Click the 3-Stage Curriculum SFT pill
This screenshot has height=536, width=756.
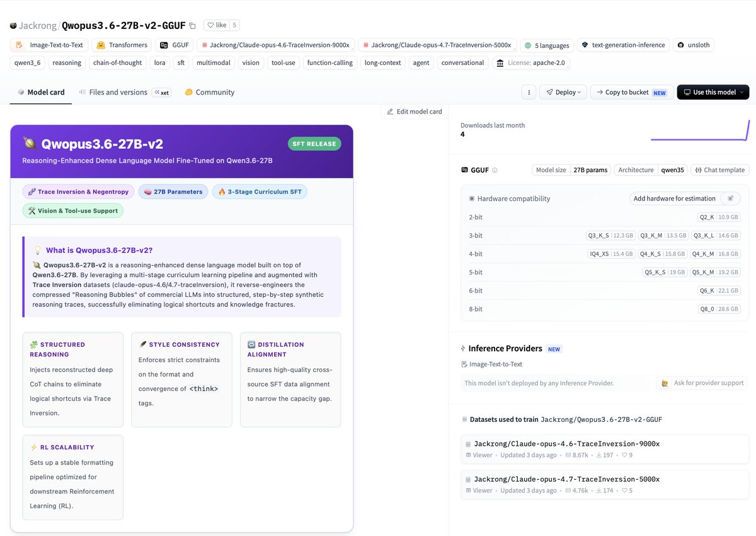(x=260, y=192)
